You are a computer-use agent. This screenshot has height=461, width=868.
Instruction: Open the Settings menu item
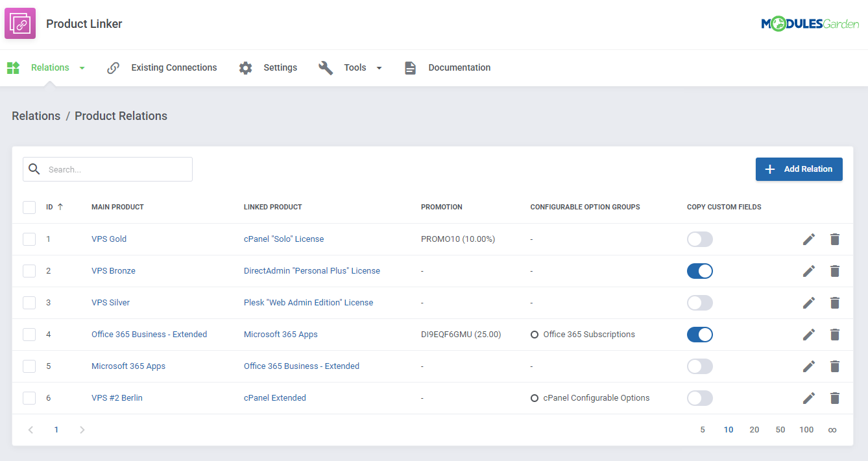(280, 67)
